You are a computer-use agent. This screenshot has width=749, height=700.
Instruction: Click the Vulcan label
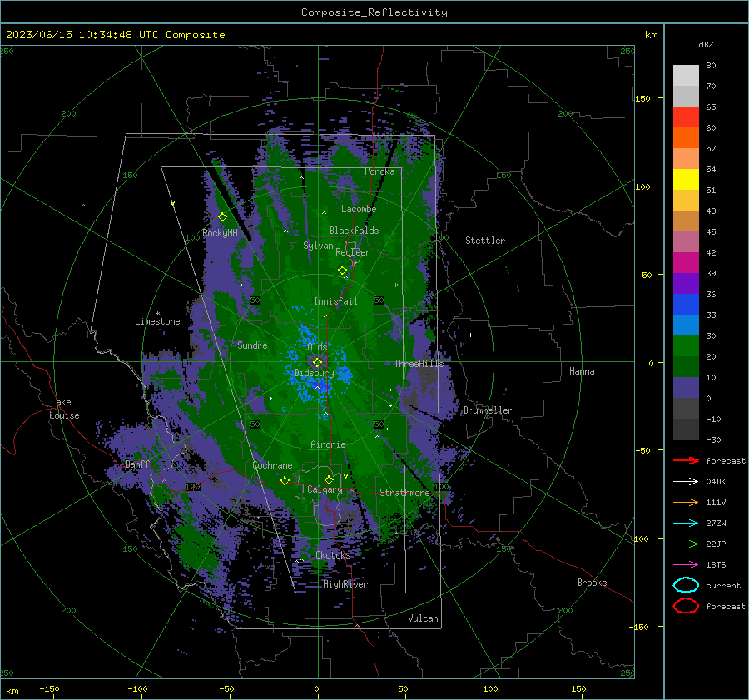[423, 618]
